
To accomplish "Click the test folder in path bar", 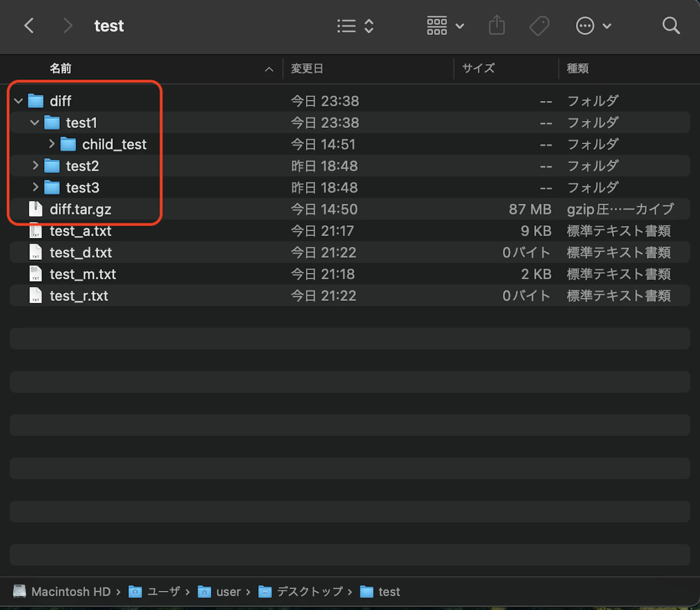I will pyautogui.click(x=380, y=591).
